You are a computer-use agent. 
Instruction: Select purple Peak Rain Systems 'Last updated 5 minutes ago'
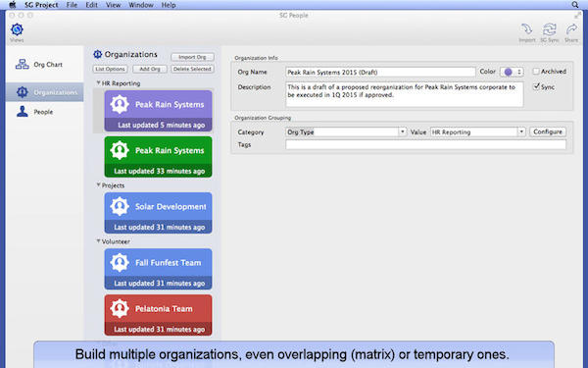click(162, 125)
